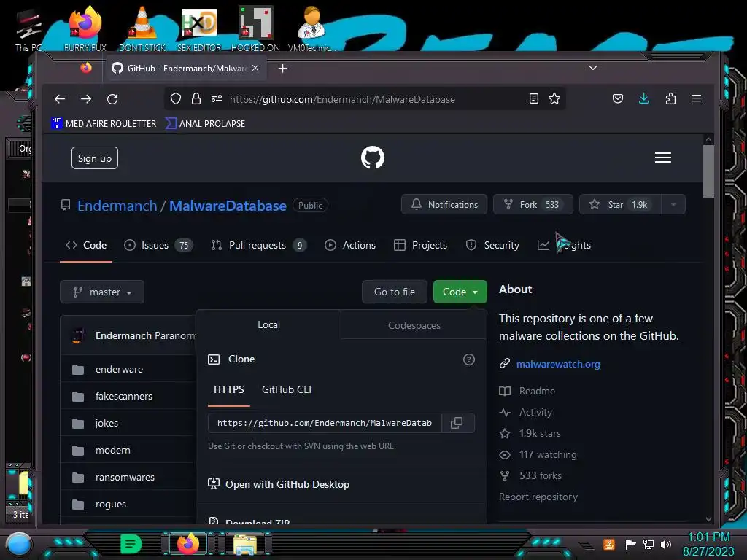747x560 pixels.
Task: Click the Sign up button
Action: click(95, 158)
